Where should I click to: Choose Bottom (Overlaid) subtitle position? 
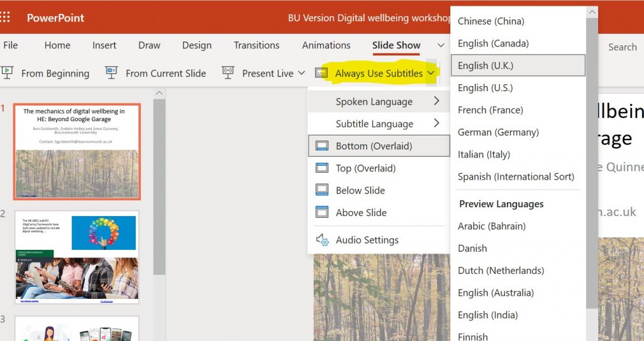coord(374,146)
